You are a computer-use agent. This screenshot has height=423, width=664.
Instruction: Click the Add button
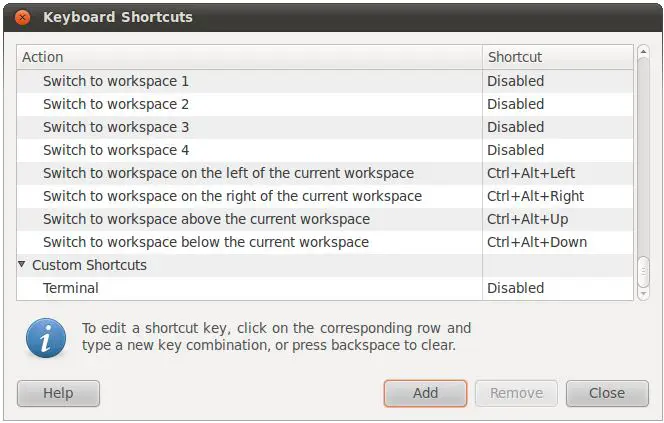point(425,393)
